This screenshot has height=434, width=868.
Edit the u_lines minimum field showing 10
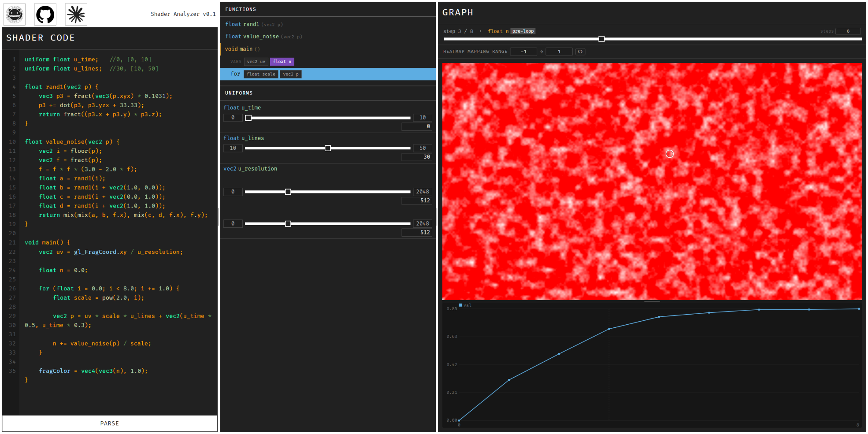tap(233, 148)
